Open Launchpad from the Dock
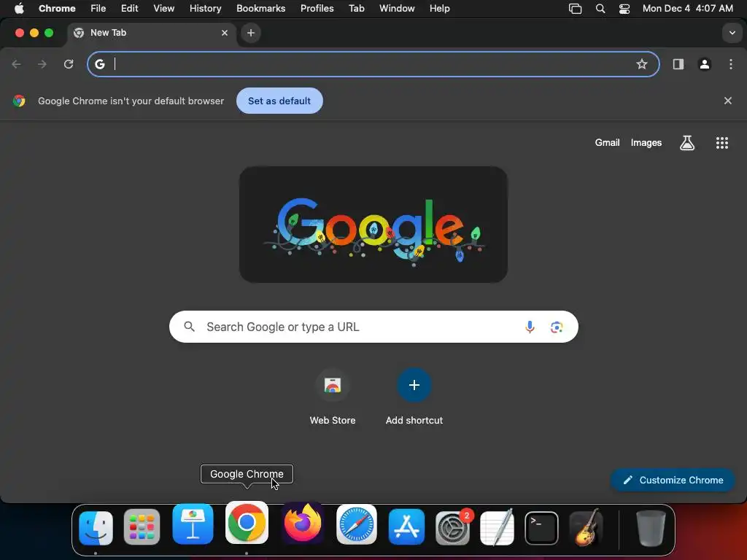The height and width of the screenshot is (560, 747). click(142, 527)
